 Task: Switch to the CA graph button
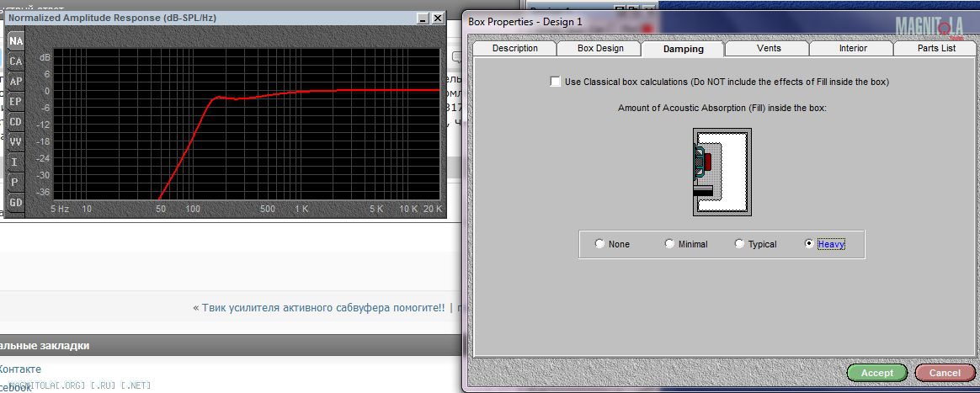tap(15, 61)
